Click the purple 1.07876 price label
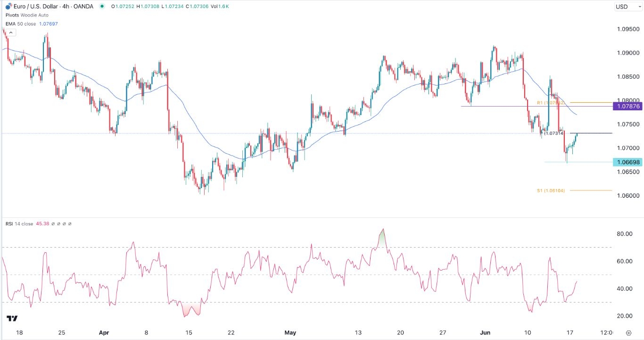The width and height of the screenshot is (644, 340). (x=627, y=107)
